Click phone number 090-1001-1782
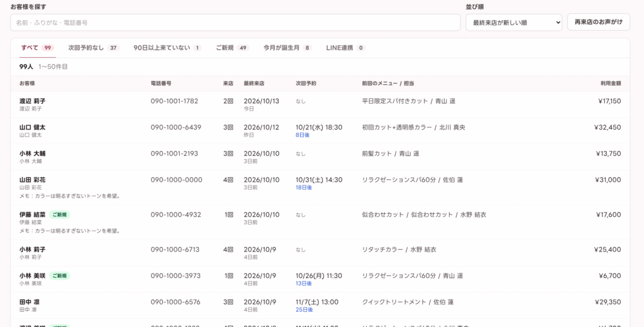644x327 pixels. point(175,101)
